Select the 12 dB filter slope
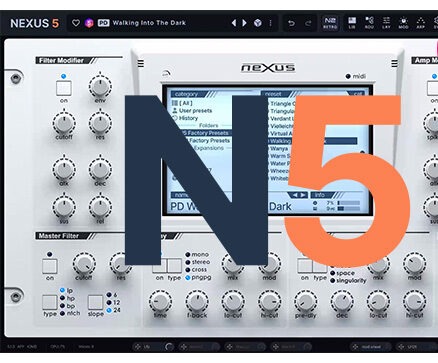Screen dimensions: 438x363 click(113, 303)
